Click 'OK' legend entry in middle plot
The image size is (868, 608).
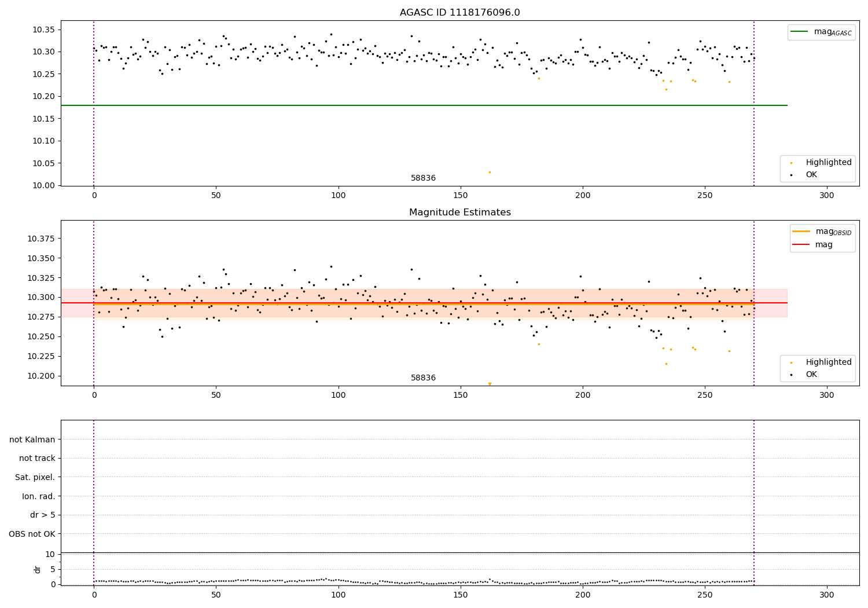tap(811, 375)
